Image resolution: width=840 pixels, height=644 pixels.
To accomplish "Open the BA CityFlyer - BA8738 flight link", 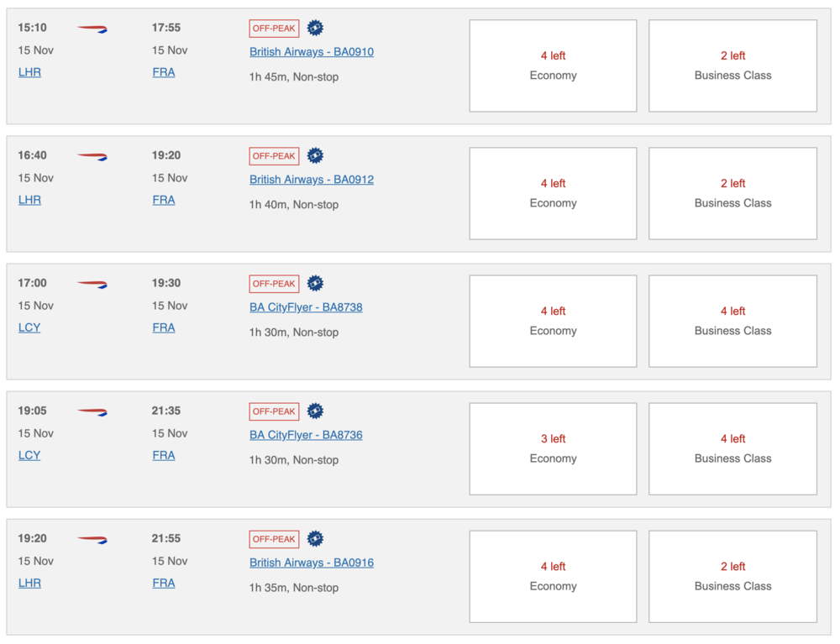I will point(306,307).
